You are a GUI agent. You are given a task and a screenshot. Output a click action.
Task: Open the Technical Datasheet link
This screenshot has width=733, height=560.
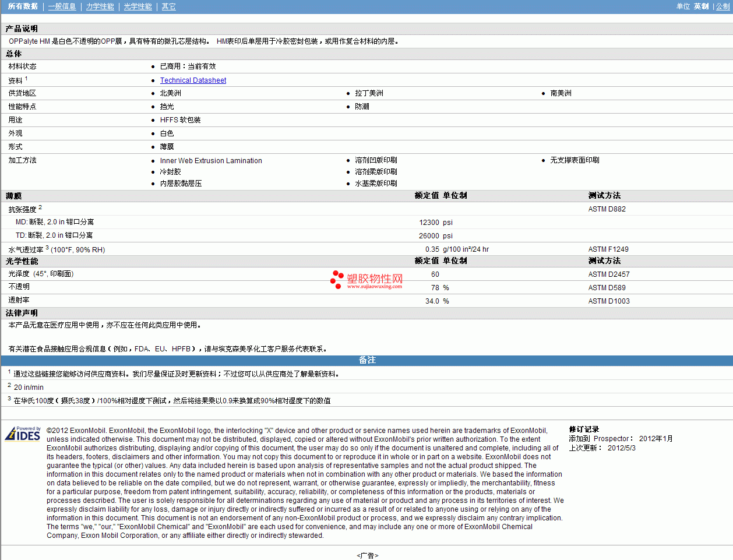click(x=193, y=80)
